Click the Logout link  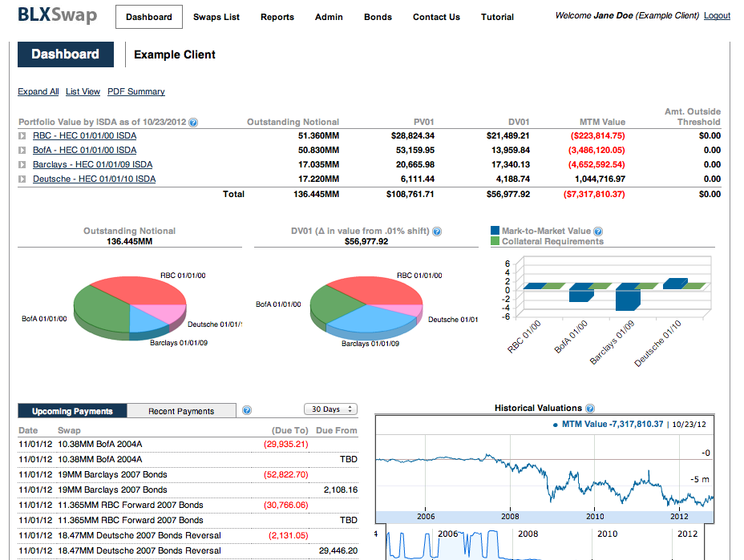coord(717,16)
